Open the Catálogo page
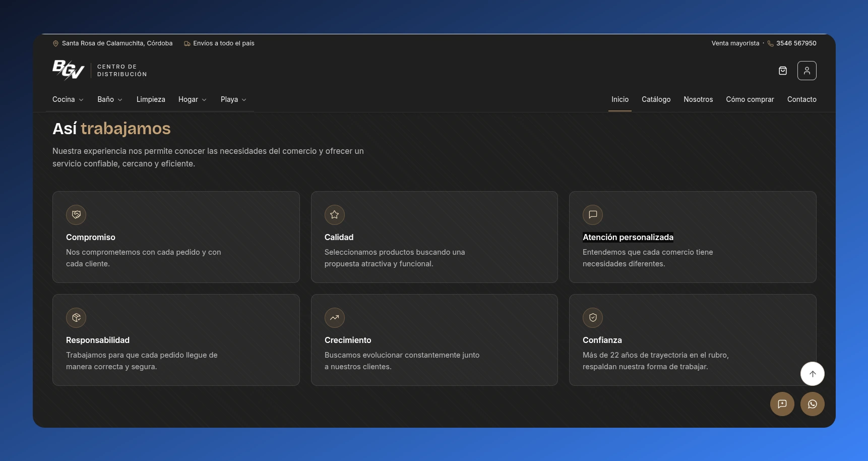Viewport: 868px width, 461px height. (x=656, y=99)
